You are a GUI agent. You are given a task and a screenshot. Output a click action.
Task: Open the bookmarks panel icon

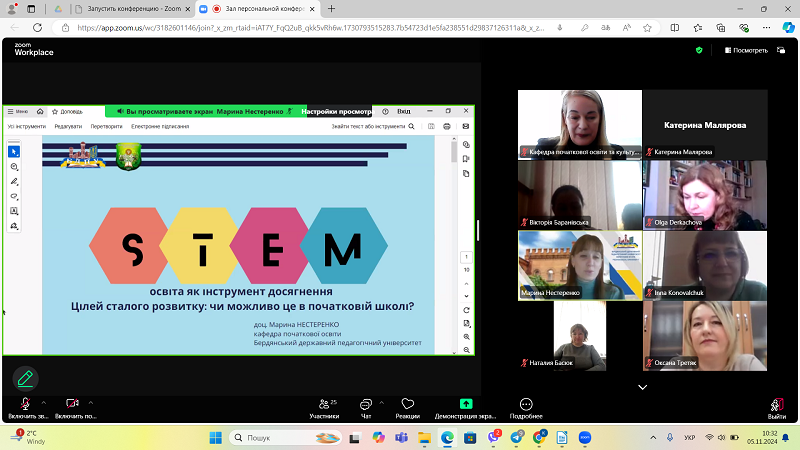click(466, 159)
